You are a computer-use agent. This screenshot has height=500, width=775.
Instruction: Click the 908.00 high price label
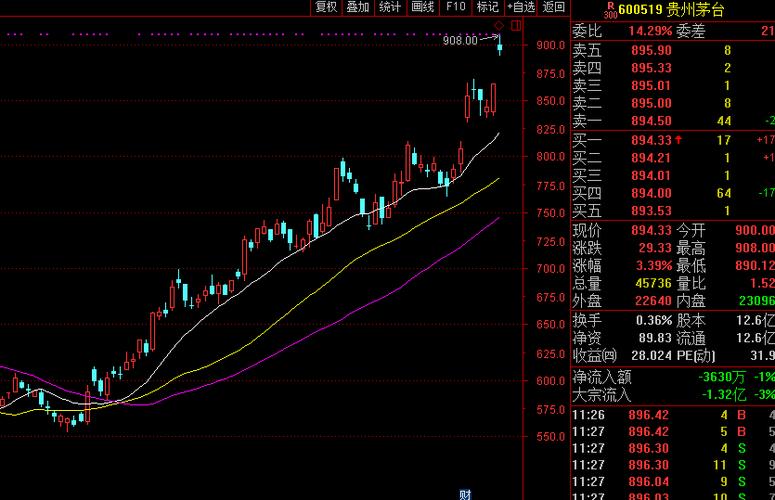pos(460,40)
